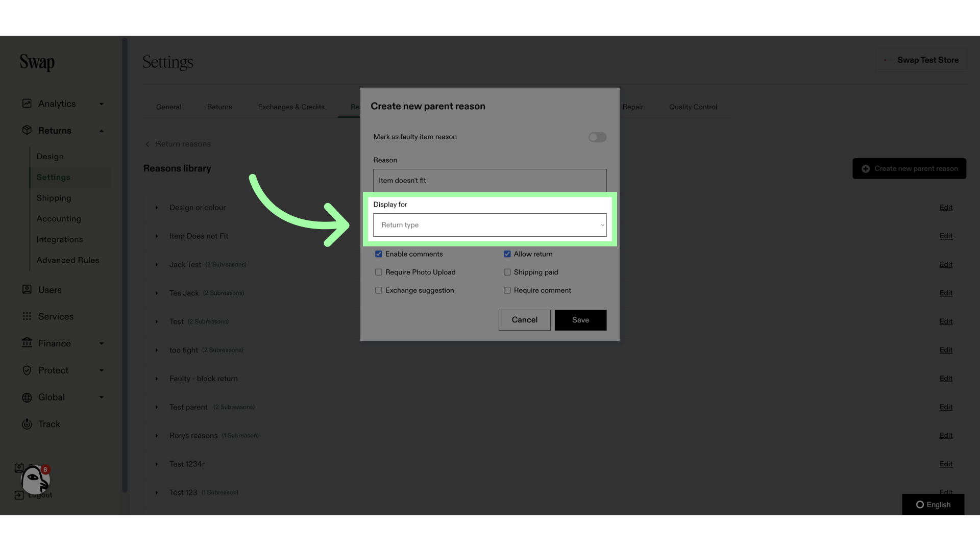The image size is (980, 551).
Task: Check the Require Photo Upload checkbox
Action: [x=379, y=272]
